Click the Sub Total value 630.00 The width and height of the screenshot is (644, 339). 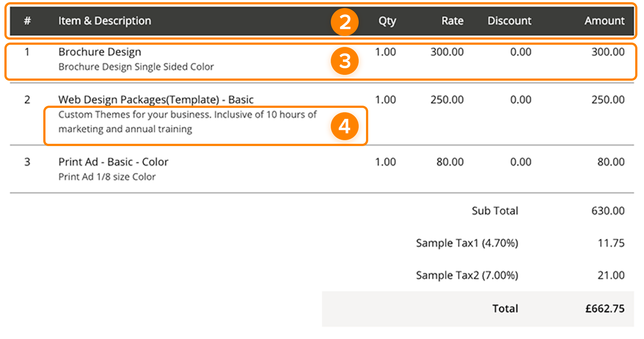(x=608, y=211)
